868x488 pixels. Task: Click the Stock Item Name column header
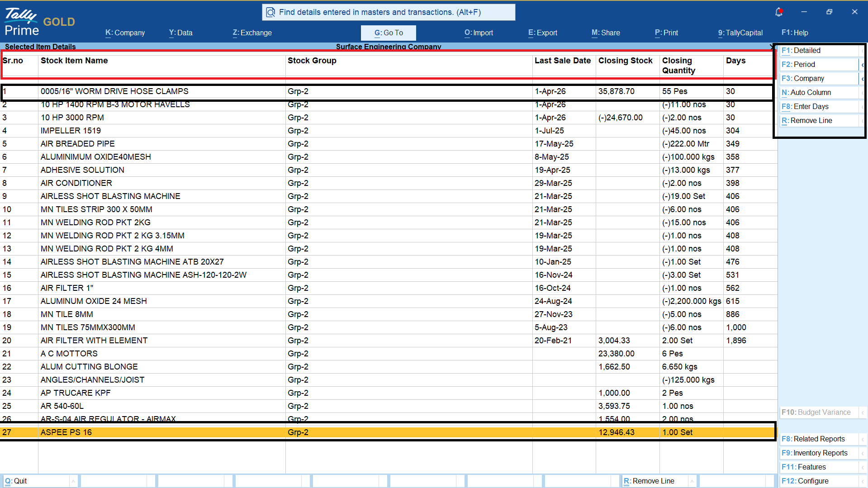pyautogui.click(x=74, y=61)
